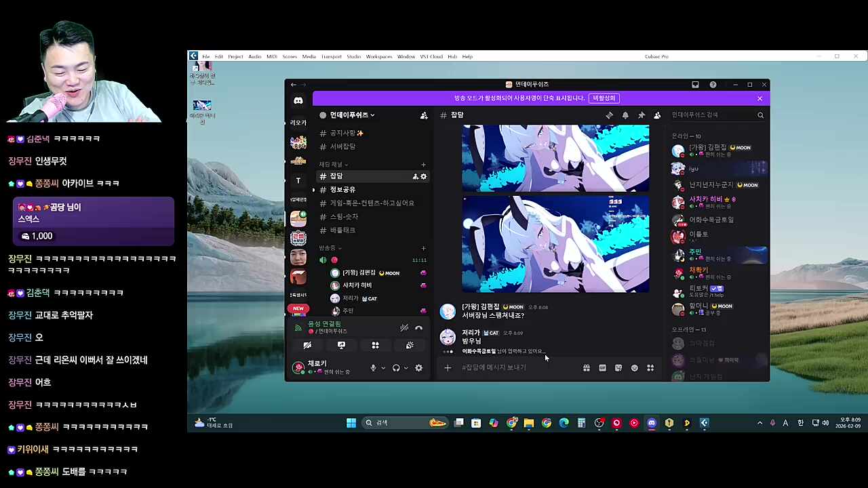
Task: Click the 비활성화 button on streamer banner
Action: (604, 98)
